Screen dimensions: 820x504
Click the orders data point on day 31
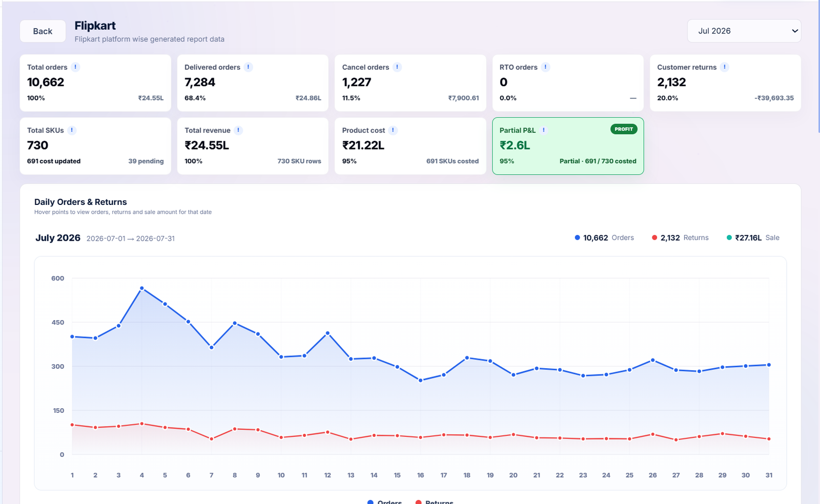pyautogui.click(x=769, y=365)
